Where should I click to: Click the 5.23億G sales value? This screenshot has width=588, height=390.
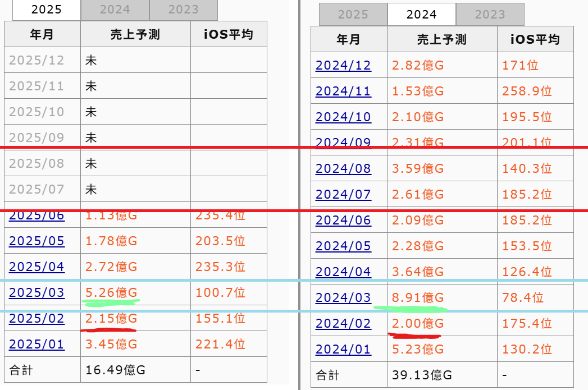[418, 350]
